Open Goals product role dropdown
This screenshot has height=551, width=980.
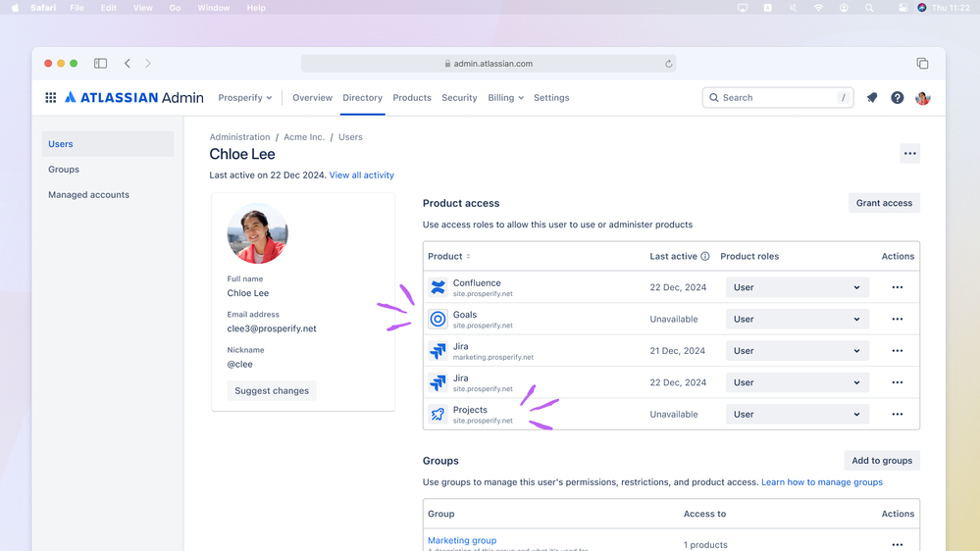[x=797, y=320]
